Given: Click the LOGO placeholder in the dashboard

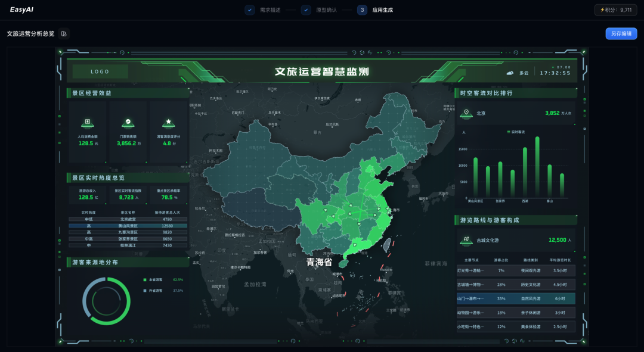Looking at the screenshot, I should (100, 71).
